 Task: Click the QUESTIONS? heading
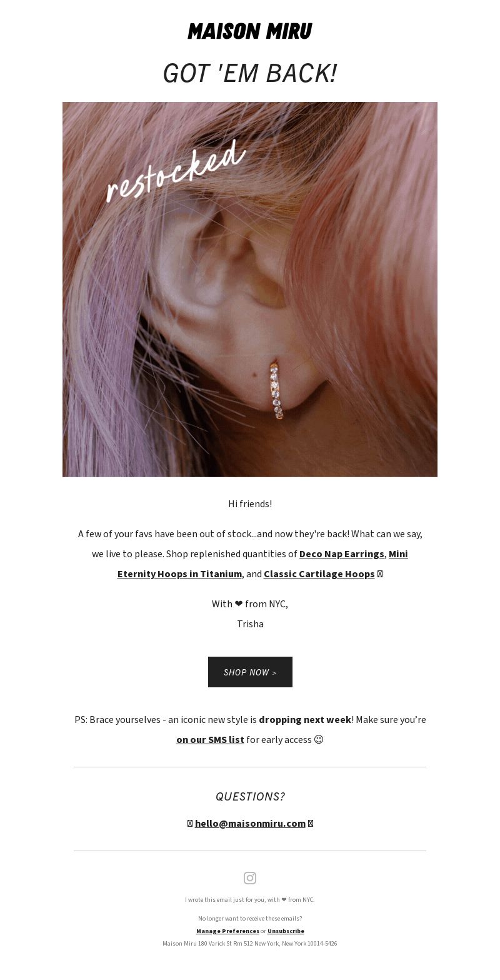pyautogui.click(x=250, y=797)
